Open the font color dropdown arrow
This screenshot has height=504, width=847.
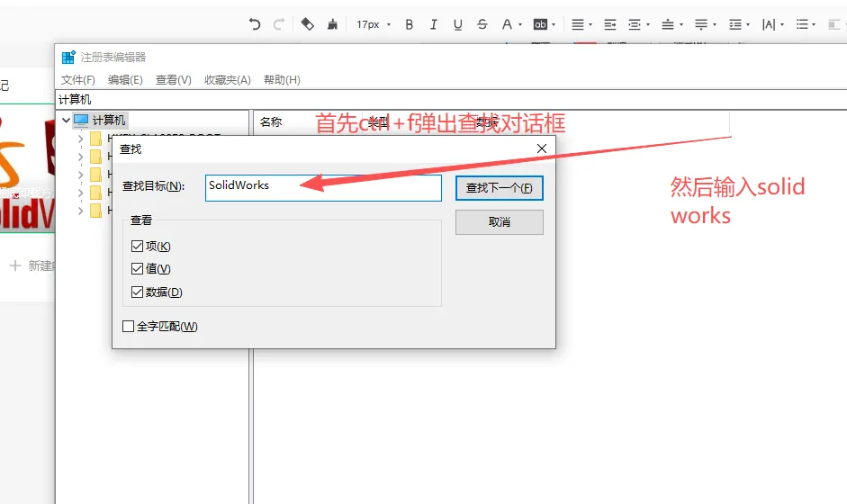pos(520,25)
